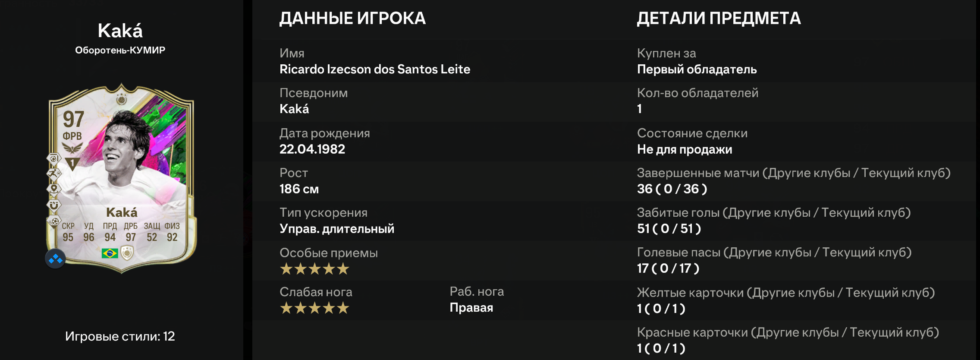Click the location pin playstyle icon
The height and width of the screenshot is (360, 980).
click(54, 189)
